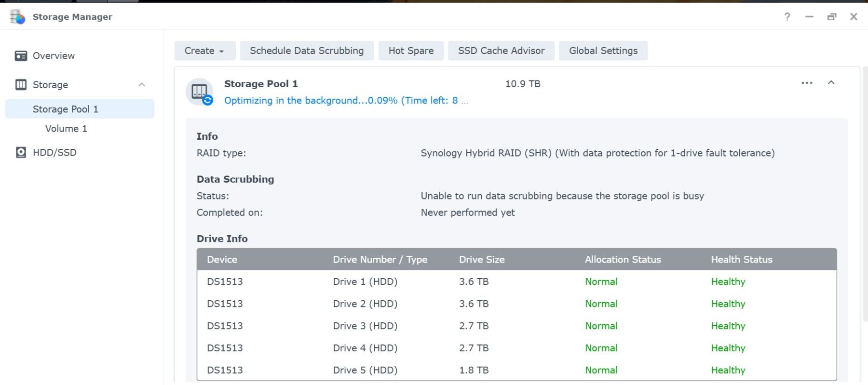868x385 pixels.
Task: Click the Drive 3 (HDD) table row
Action: click(x=365, y=326)
